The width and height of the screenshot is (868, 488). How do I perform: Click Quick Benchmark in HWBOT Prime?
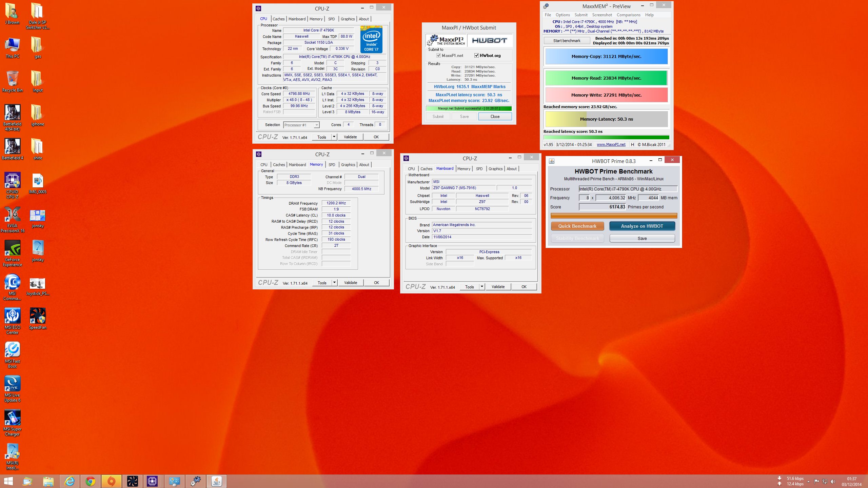point(577,226)
